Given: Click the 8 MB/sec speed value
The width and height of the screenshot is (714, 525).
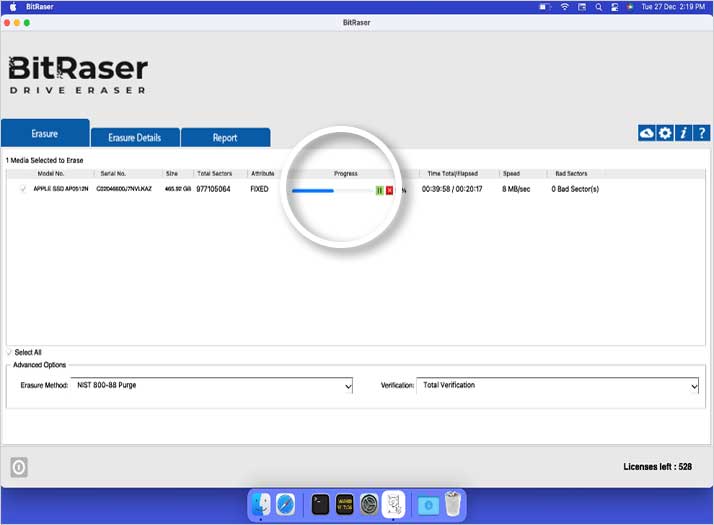Looking at the screenshot, I should click(516, 189).
